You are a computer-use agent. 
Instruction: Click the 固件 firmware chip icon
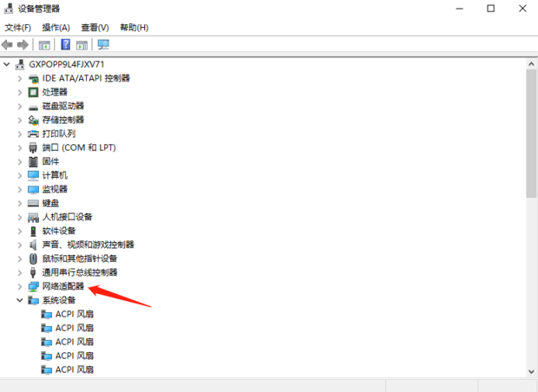click(x=33, y=161)
